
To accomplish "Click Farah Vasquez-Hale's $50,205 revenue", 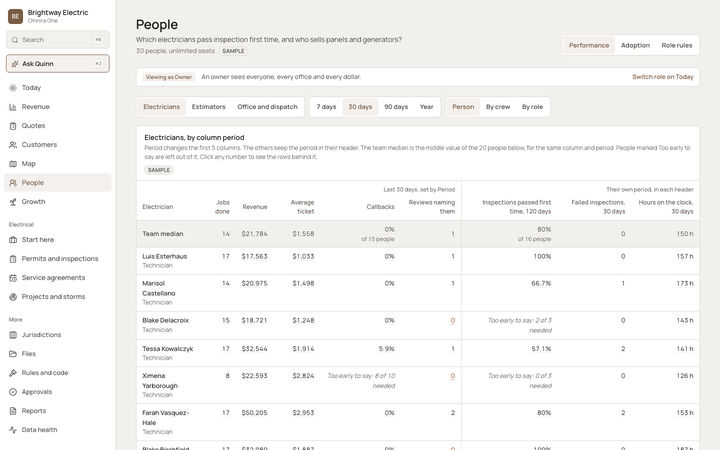I will tap(254, 413).
